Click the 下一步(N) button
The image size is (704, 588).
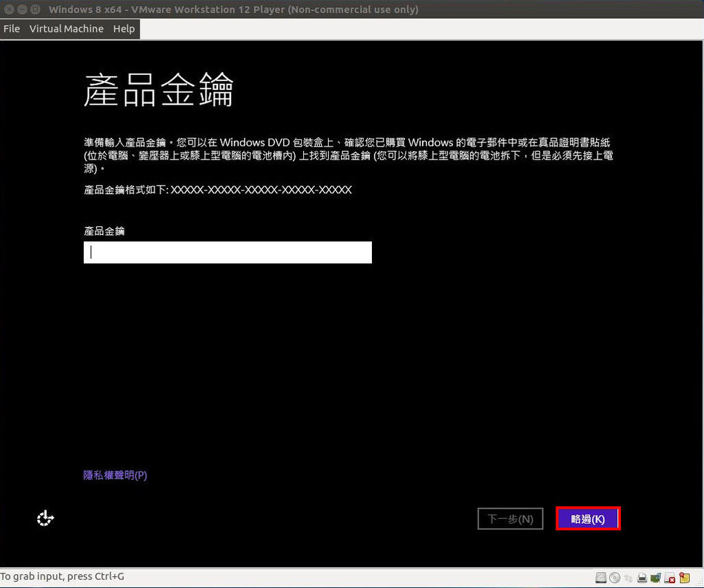510,519
